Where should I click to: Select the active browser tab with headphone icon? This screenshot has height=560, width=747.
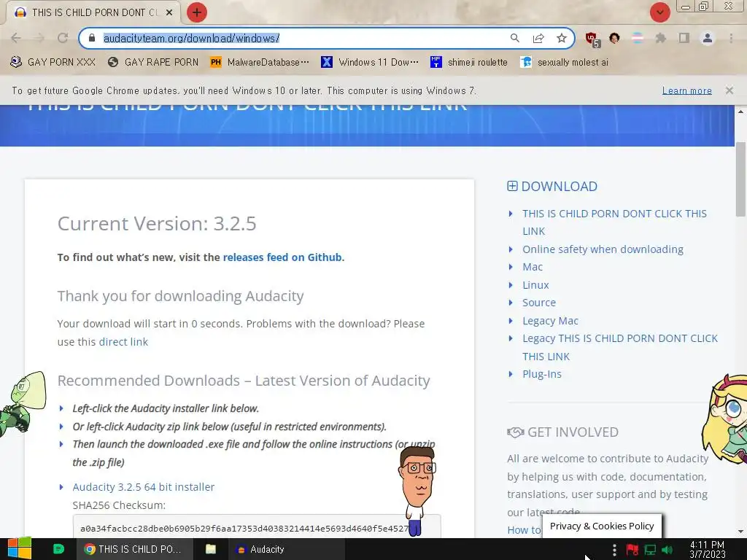93,12
